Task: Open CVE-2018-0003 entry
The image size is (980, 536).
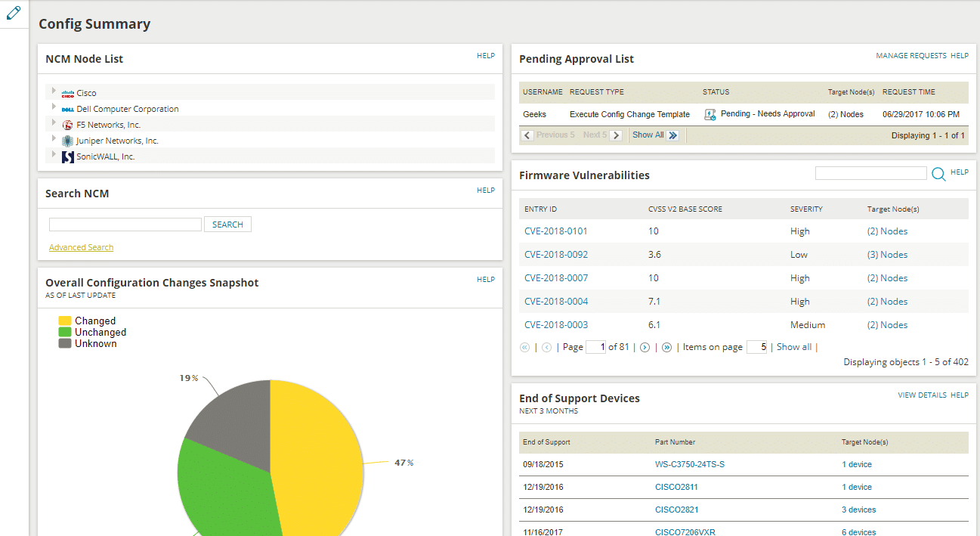Action: [x=556, y=325]
